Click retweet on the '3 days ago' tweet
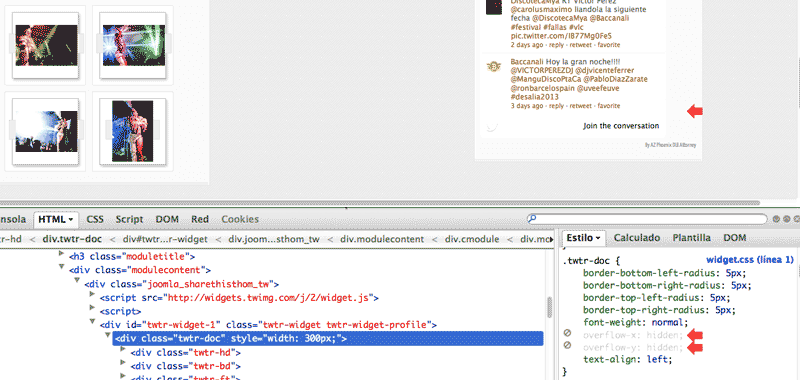Viewport: 800px width, 380px height. pyautogui.click(x=580, y=106)
